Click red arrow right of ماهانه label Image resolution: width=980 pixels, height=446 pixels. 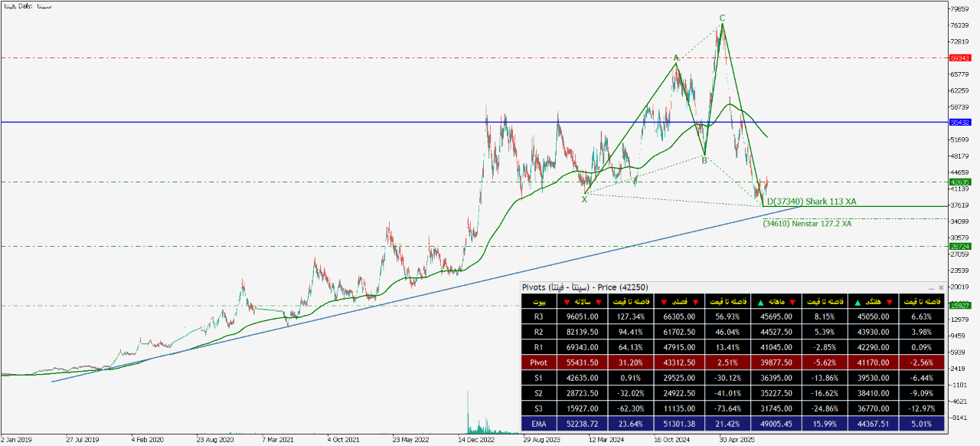(x=793, y=301)
